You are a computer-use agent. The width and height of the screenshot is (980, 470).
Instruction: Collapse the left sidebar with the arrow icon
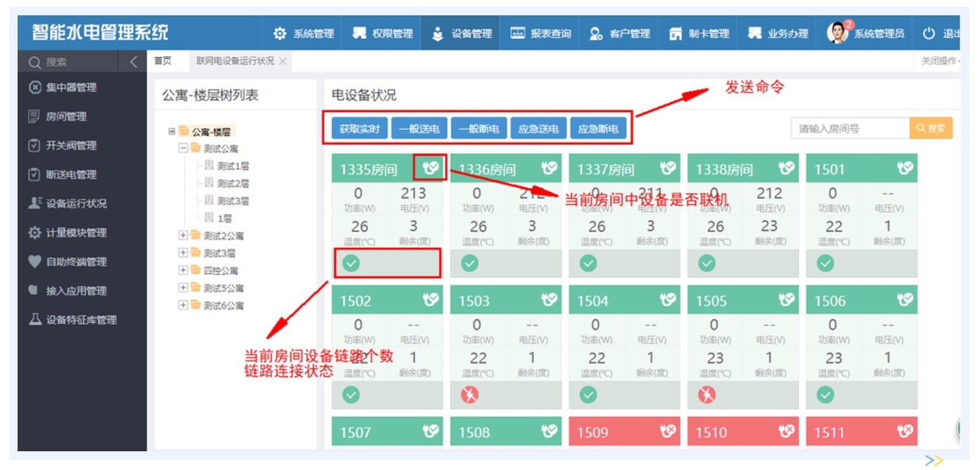[133, 62]
